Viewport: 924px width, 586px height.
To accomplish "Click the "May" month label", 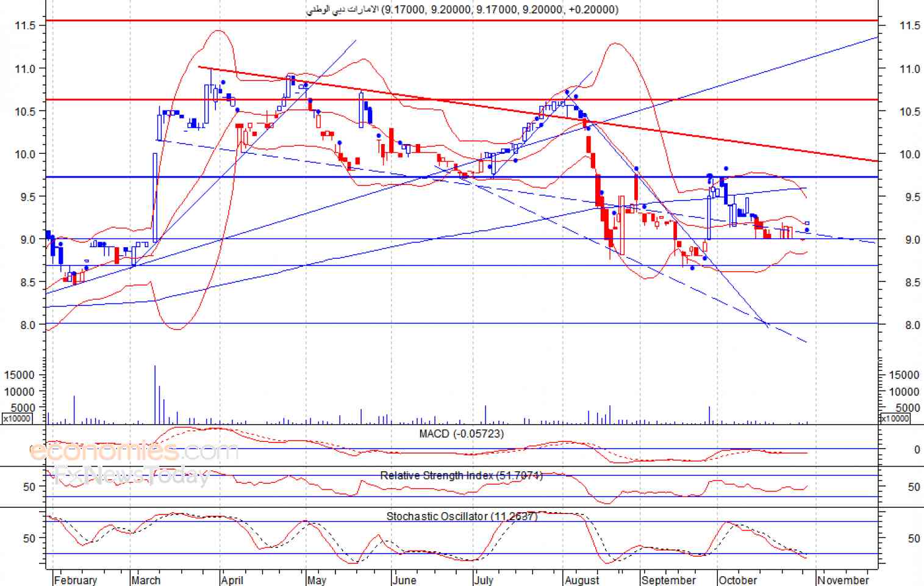I will tap(317, 580).
